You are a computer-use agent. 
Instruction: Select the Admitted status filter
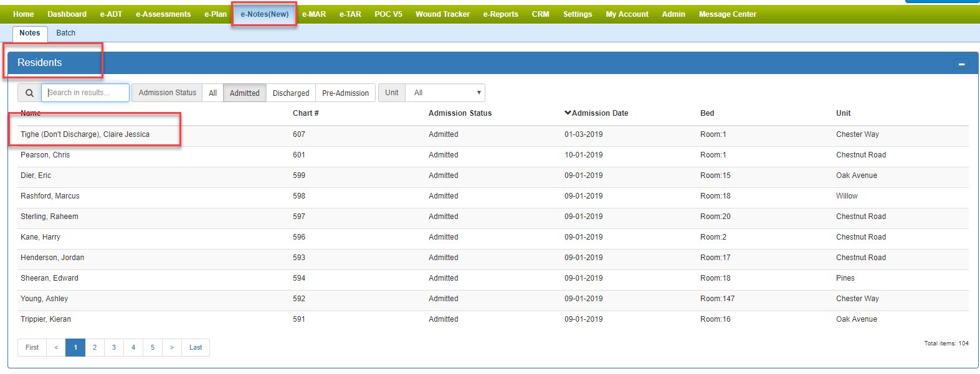click(x=244, y=93)
